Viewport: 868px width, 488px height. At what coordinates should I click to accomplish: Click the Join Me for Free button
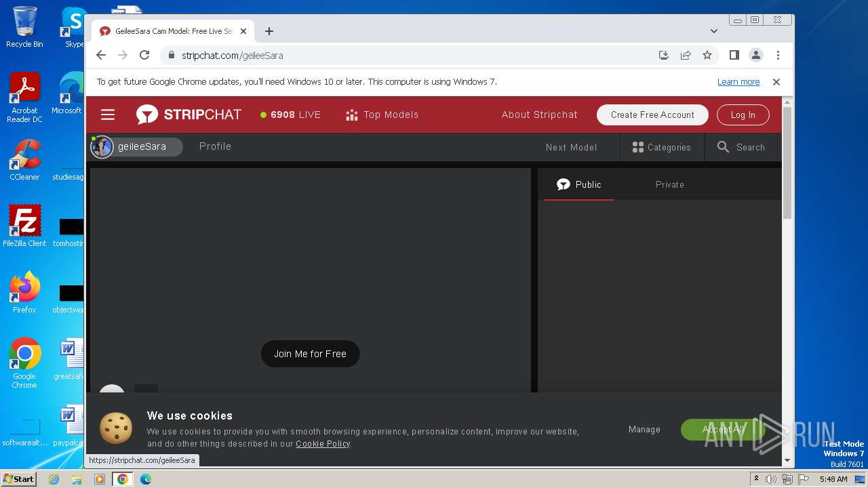click(x=310, y=354)
